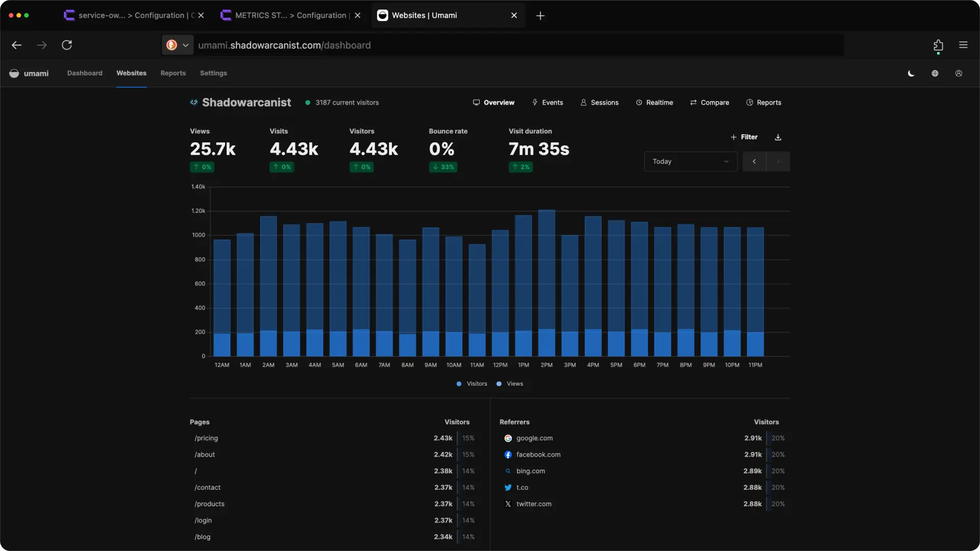Image resolution: width=980 pixels, height=551 pixels.
Task: Click the Umami logo icon
Action: (14, 73)
